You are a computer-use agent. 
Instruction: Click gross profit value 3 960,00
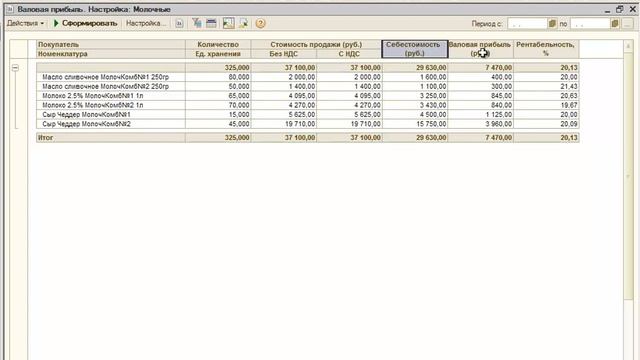[x=480, y=124]
